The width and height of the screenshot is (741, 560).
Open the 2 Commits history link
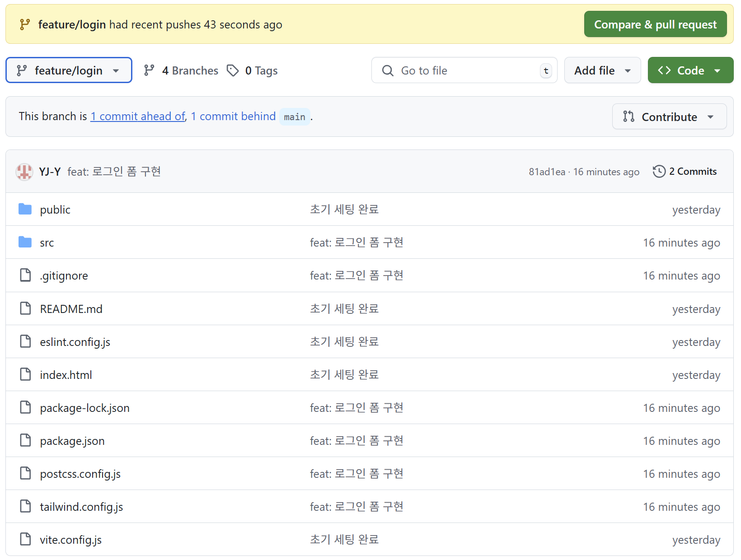[x=685, y=172]
